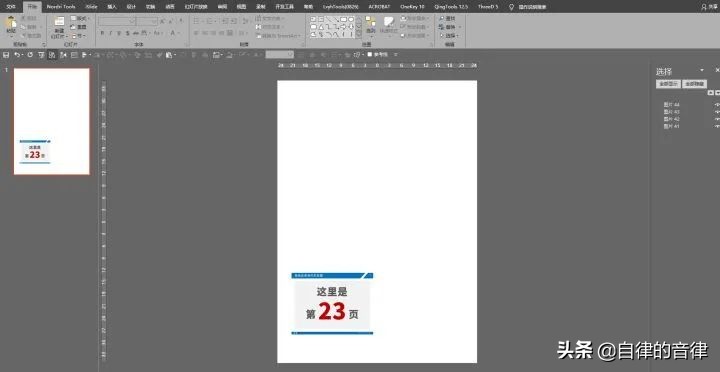Switch to the iSlide tab
Image resolution: width=720 pixels, height=372 pixels.
point(91,7)
